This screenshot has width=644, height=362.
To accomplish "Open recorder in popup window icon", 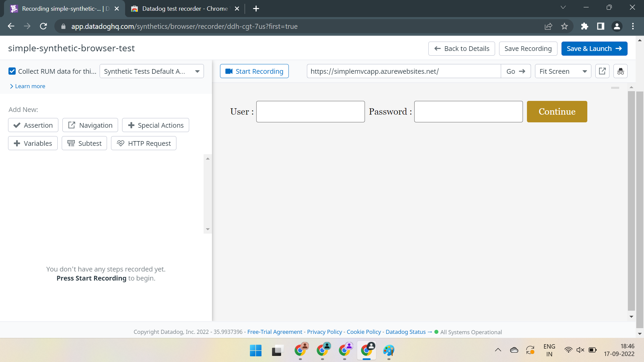I will pos(602,71).
